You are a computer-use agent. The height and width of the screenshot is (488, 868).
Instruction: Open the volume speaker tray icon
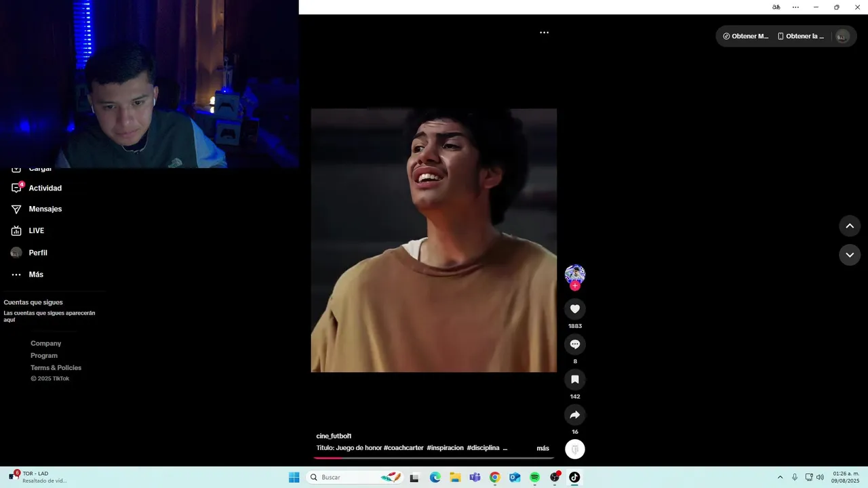pyautogui.click(x=820, y=478)
